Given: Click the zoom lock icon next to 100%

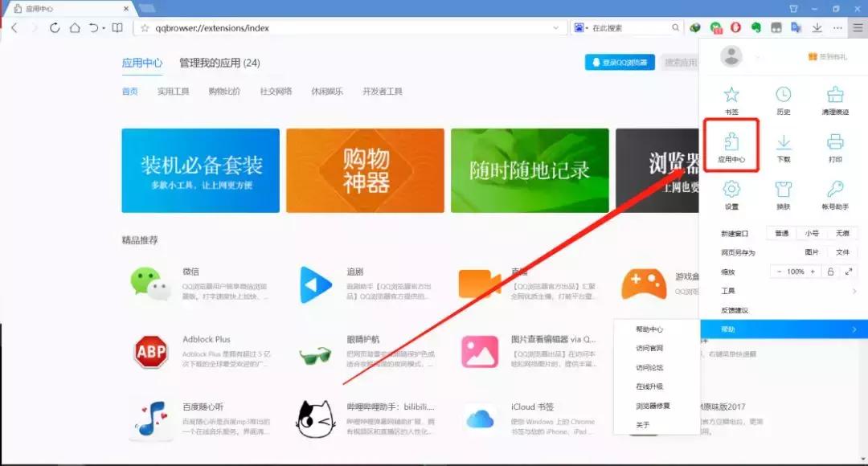Looking at the screenshot, I should pos(831,272).
